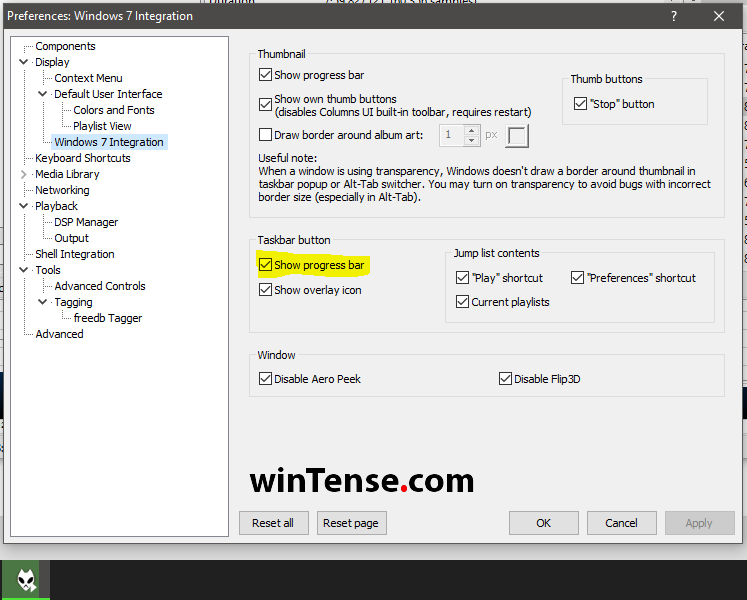Open DSP Manager page
747x600 pixels.
click(x=86, y=222)
